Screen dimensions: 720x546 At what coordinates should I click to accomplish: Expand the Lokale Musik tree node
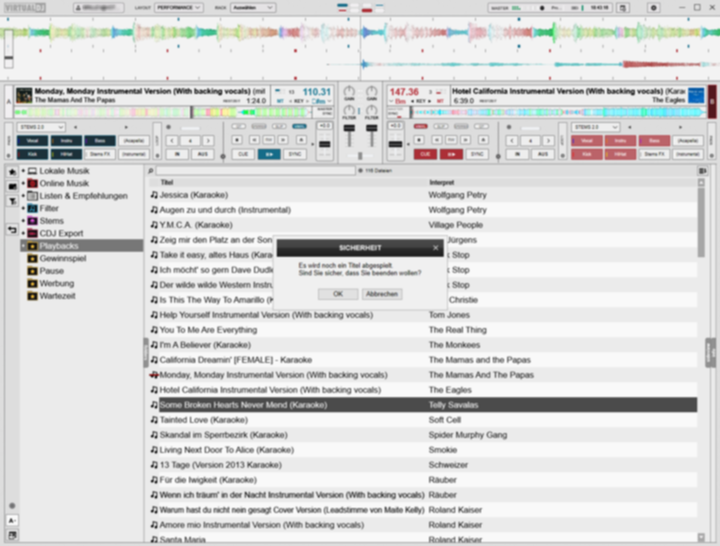[23, 171]
